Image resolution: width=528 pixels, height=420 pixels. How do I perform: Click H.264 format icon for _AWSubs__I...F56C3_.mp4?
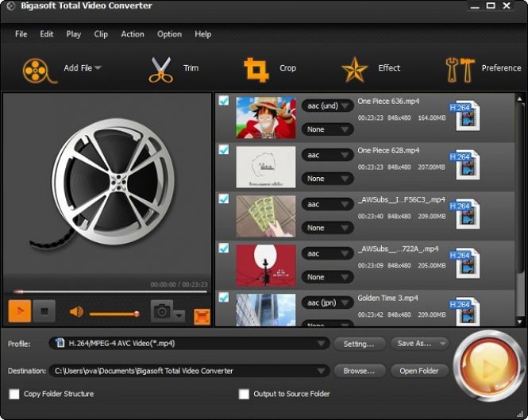point(465,214)
